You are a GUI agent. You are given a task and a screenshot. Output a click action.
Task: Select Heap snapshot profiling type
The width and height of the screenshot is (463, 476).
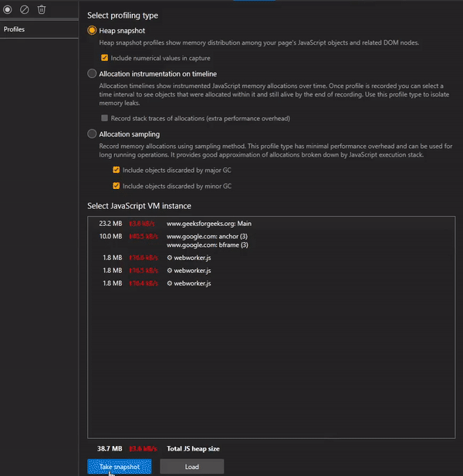coord(92,30)
